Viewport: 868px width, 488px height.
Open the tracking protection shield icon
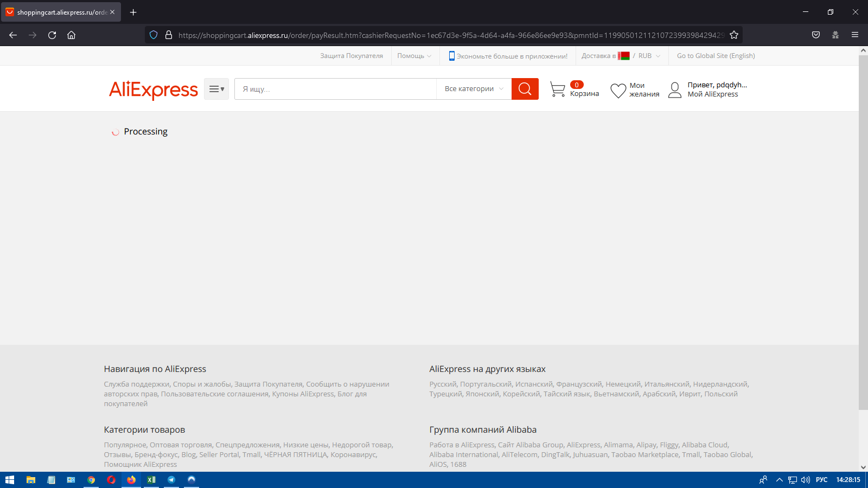click(154, 35)
